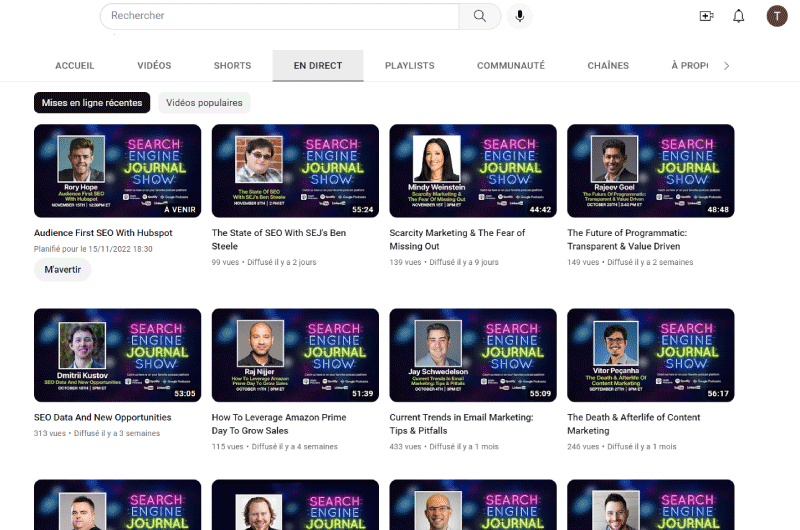Image resolution: width=800 pixels, height=530 pixels.
Task: Click the M'avertir button
Action: click(62, 269)
